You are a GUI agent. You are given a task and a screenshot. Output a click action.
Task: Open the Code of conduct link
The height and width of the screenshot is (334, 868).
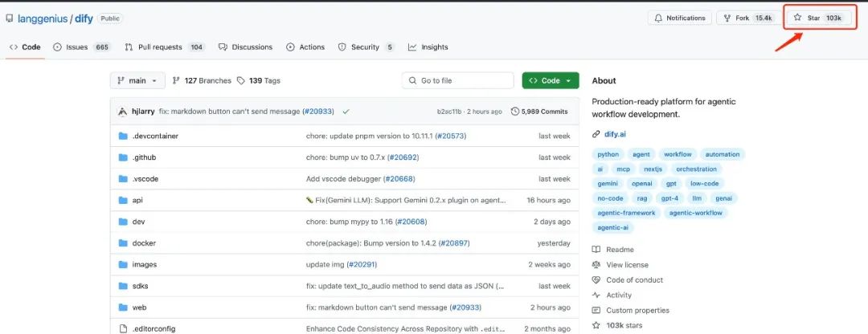(x=628, y=280)
